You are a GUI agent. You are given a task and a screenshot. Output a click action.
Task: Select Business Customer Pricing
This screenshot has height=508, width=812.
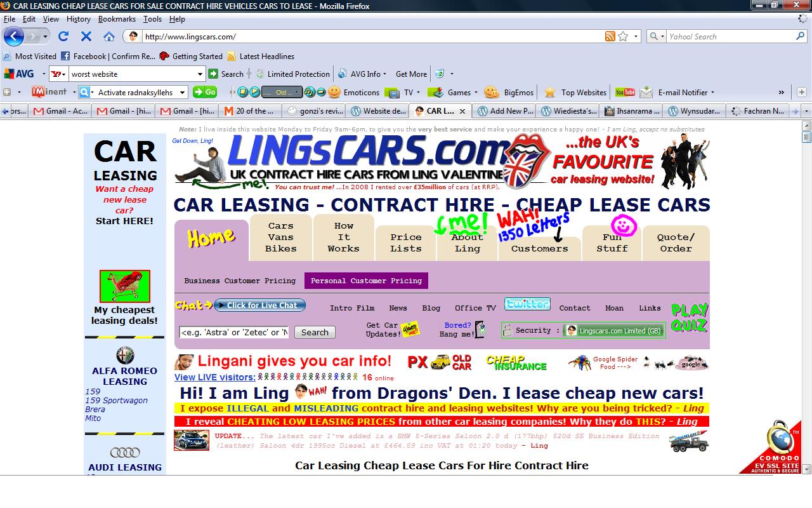coord(240,281)
